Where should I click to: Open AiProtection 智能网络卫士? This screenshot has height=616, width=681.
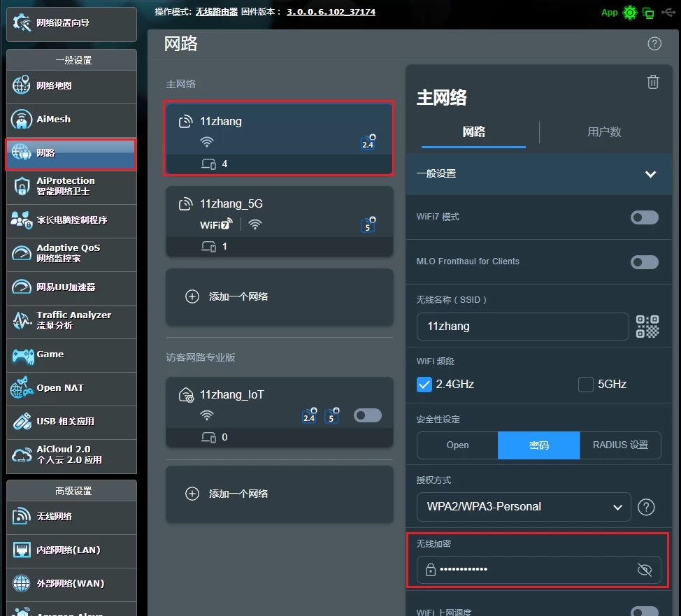[x=71, y=187]
